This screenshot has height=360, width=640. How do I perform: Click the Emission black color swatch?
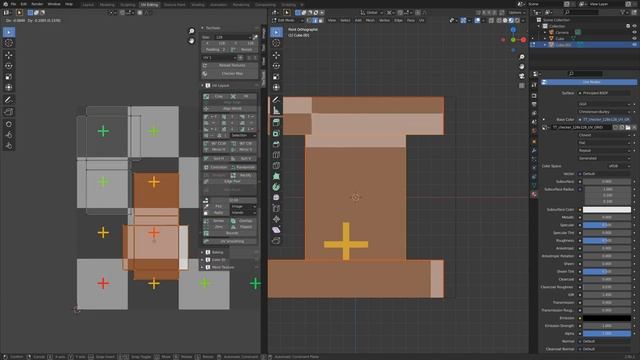pos(607,318)
